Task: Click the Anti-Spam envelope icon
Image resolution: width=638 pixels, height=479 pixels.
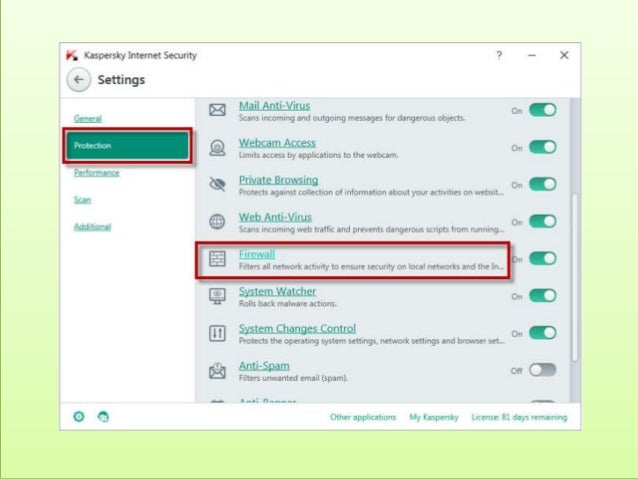Action: point(217,370)
